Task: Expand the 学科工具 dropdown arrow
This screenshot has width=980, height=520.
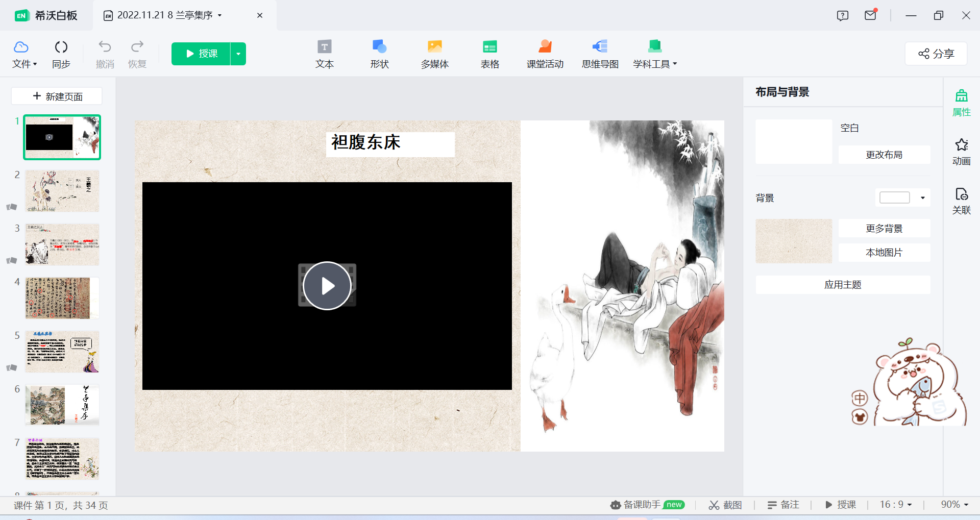Action: [x=675, y=64]
